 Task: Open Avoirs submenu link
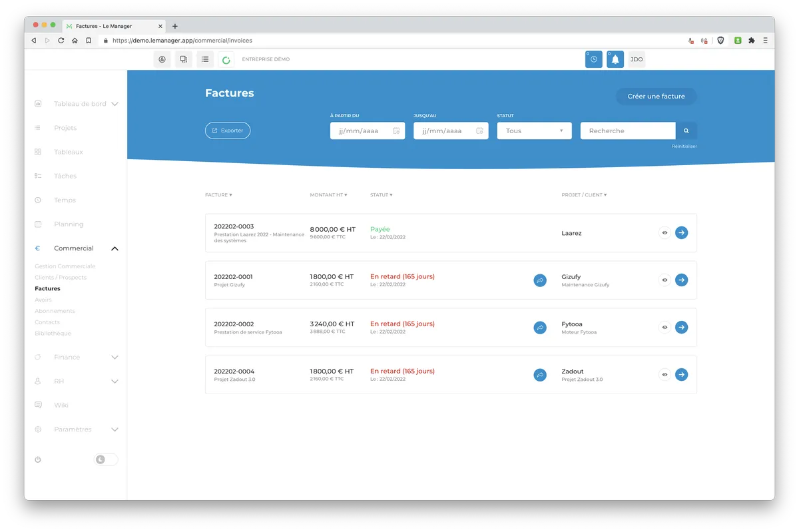point(43,300)
